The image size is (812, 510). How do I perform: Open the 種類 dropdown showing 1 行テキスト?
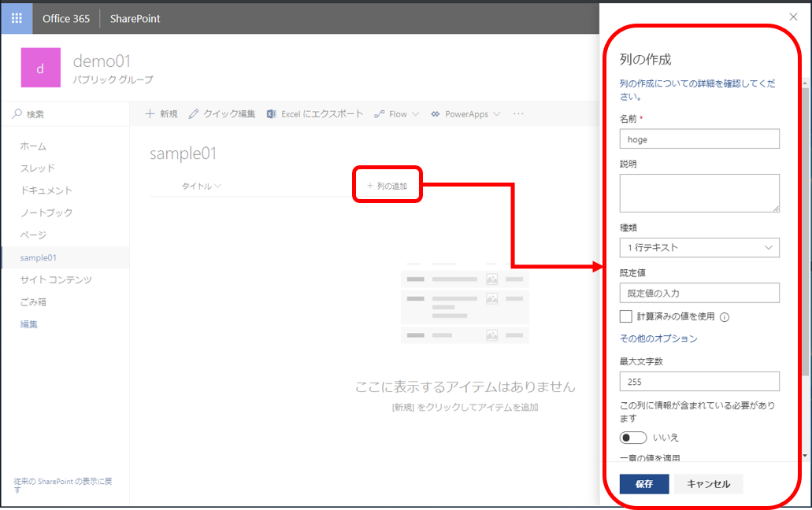coord(699,247)
